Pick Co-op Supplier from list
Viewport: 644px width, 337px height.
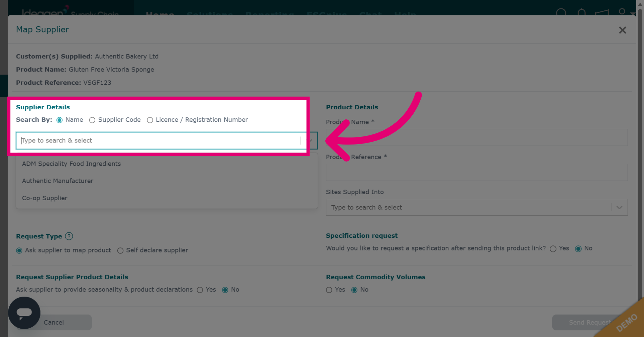pyautogui.click(x=167, y=198)
